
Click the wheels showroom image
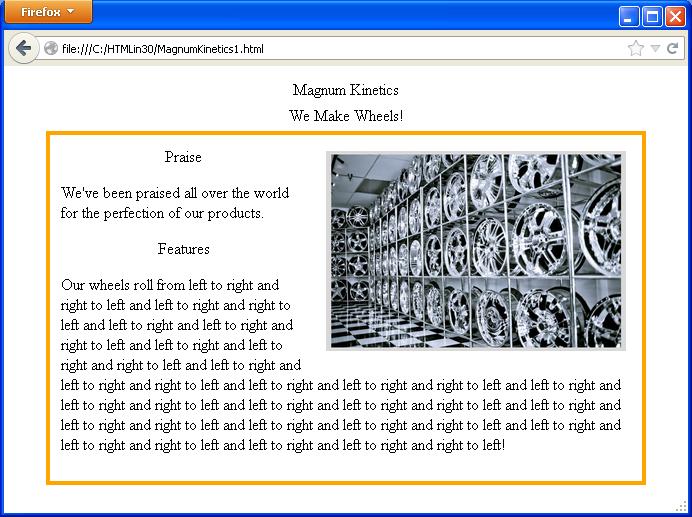[476, 251]
